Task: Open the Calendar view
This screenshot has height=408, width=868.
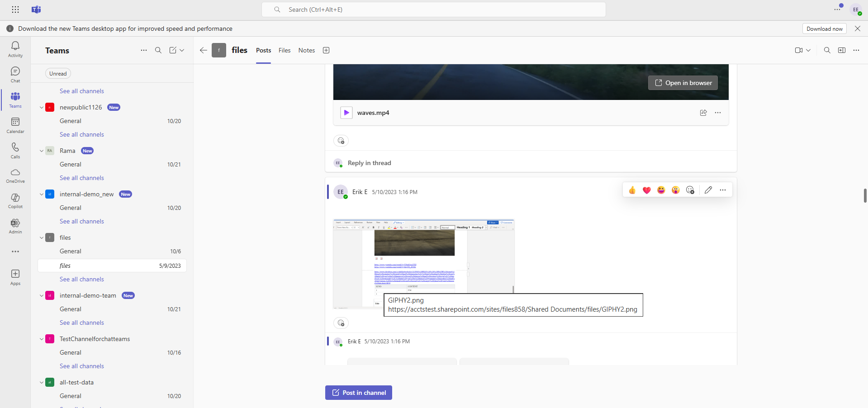Action: [15, 124]
